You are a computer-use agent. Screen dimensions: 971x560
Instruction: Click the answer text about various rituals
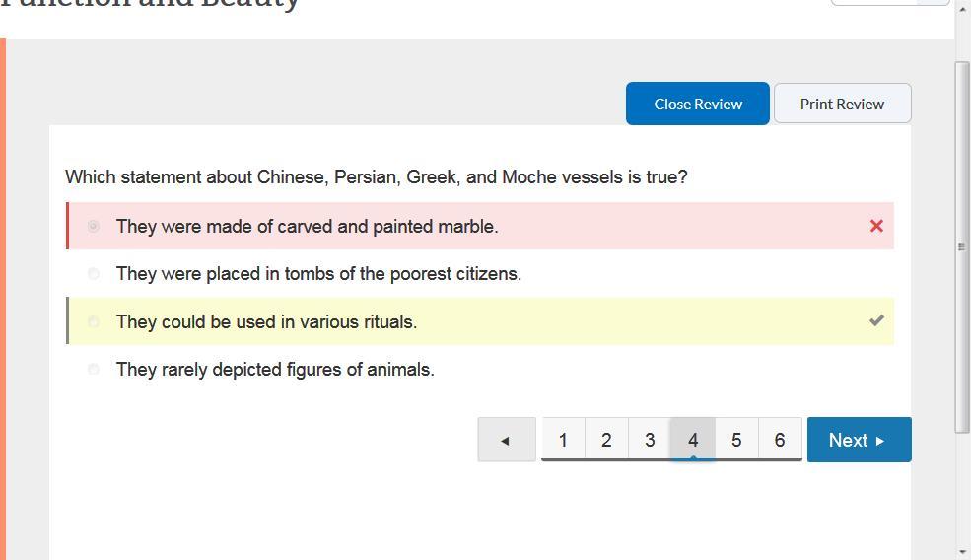(266, 322)
